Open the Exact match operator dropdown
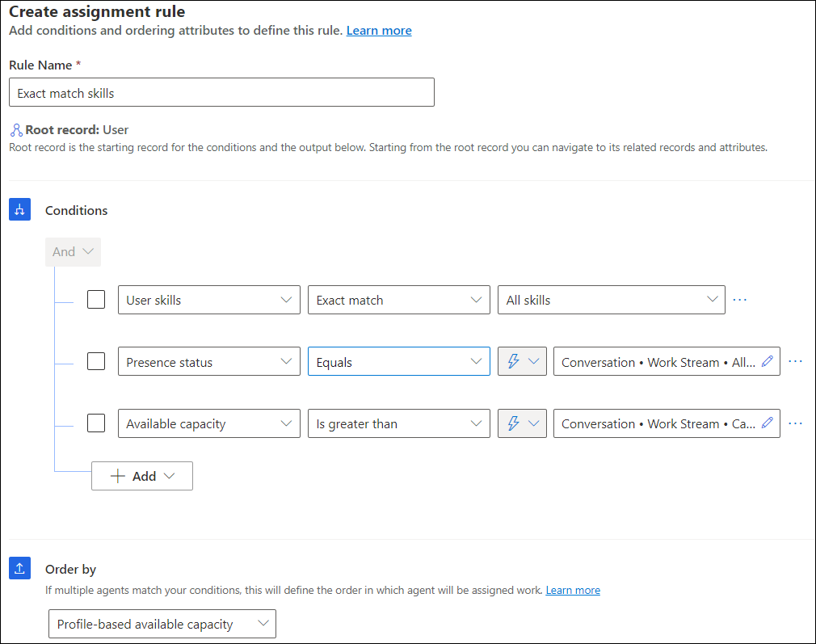This screenshot has height=644, width=816. 399,300
